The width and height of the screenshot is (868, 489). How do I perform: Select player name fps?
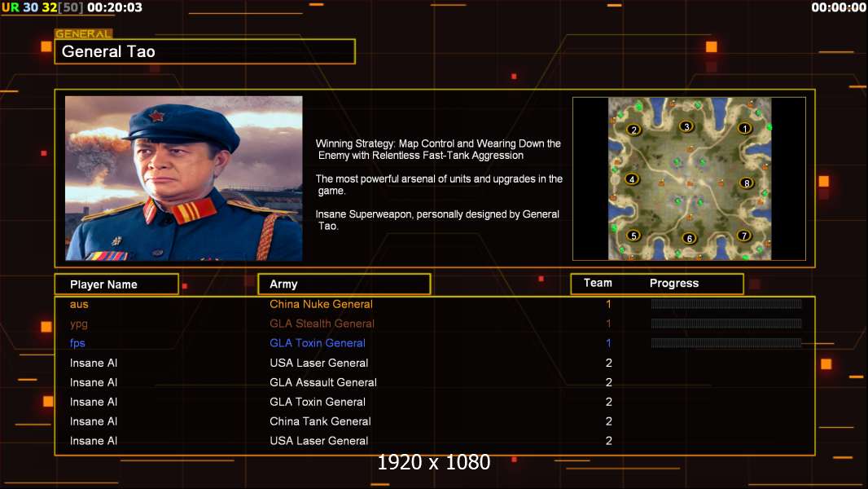(x=77, y=343)
